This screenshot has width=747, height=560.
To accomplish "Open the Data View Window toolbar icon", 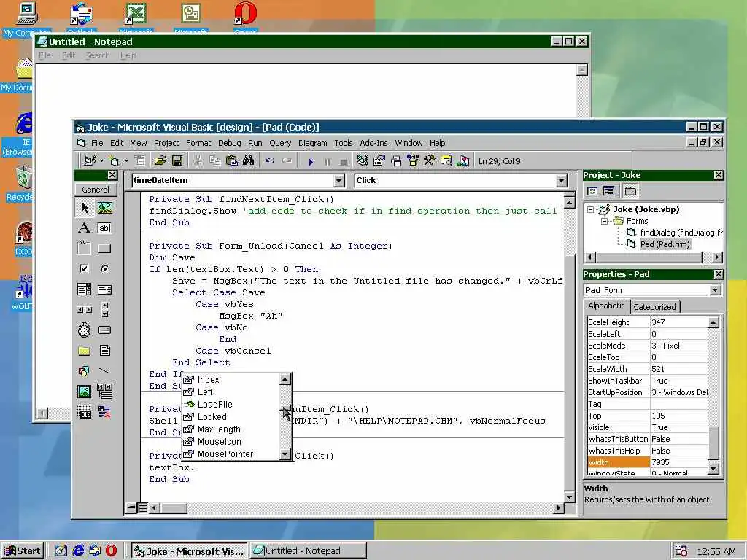I will (446, 161).
